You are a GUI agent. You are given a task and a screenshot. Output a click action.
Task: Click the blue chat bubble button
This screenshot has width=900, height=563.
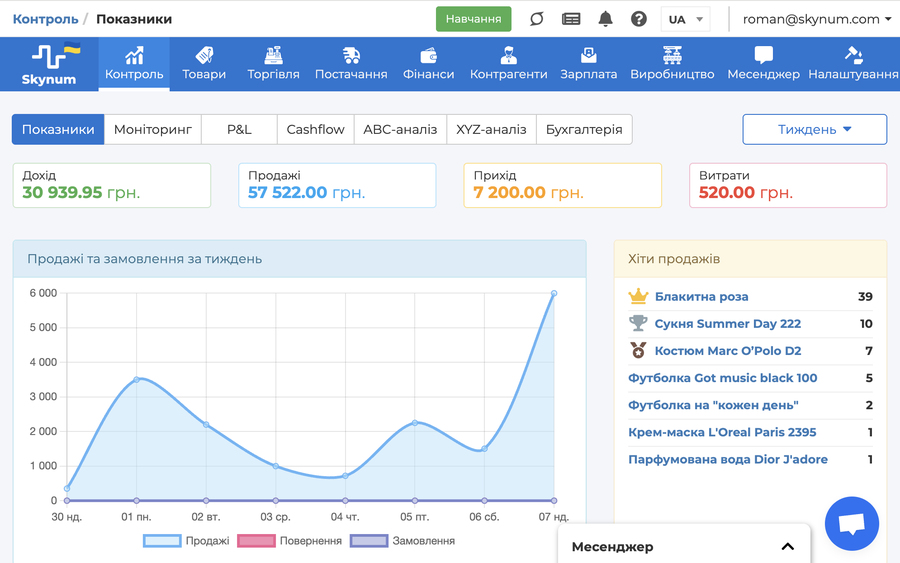coord(851,524)
